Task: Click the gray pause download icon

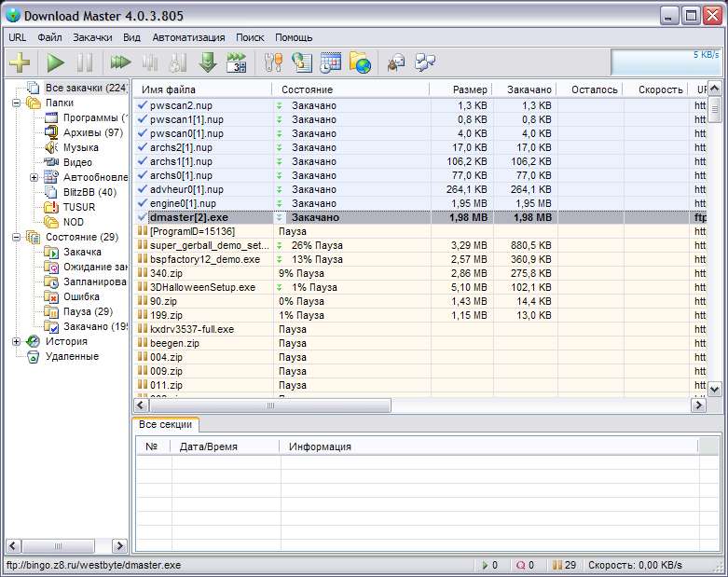Action: (x=85, y=62)
